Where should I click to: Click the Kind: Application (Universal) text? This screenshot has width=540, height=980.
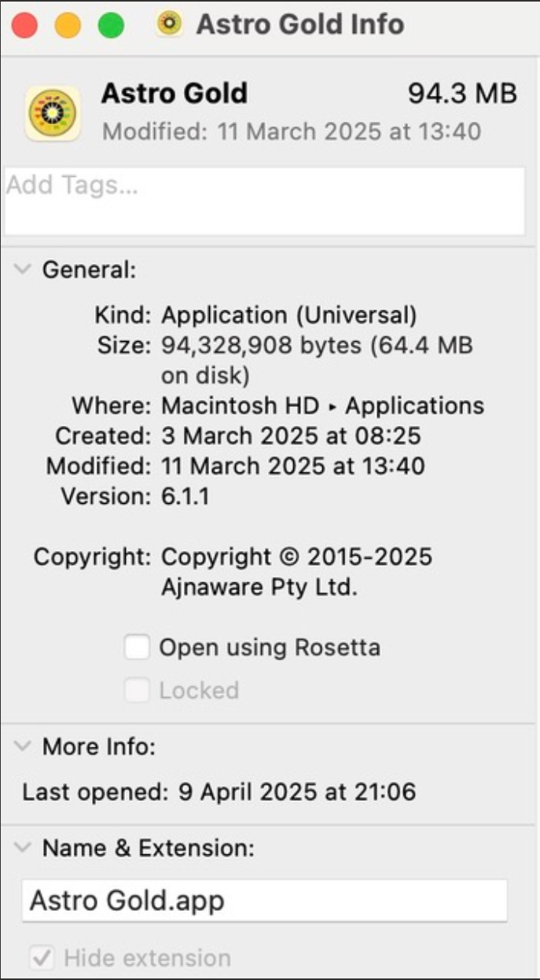coord(288,316)
